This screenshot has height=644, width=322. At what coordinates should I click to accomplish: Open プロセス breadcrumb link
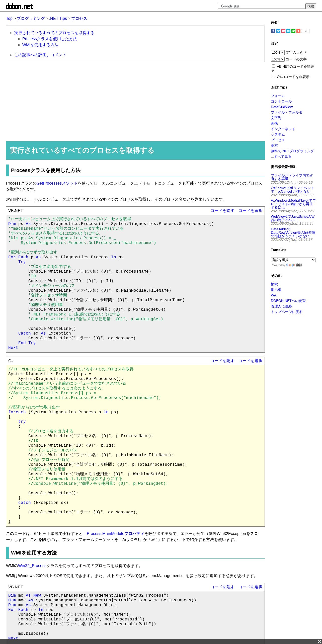click(x=79, y=19)
